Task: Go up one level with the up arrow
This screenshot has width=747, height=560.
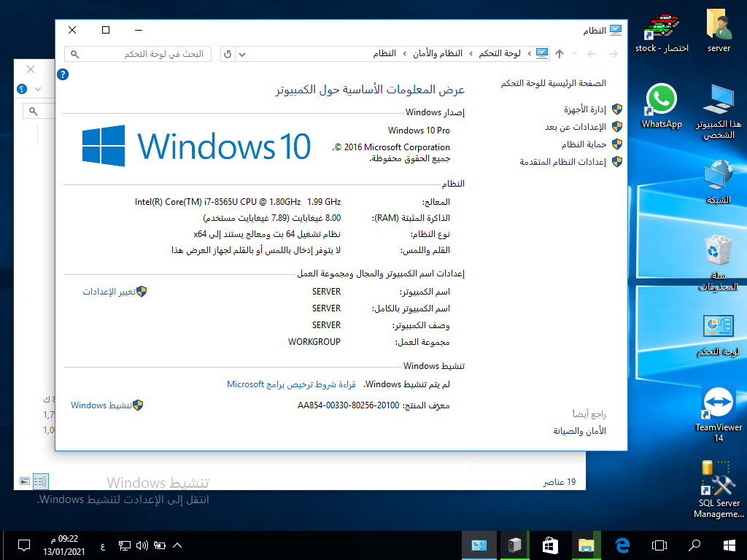Action: coord(560,54)
